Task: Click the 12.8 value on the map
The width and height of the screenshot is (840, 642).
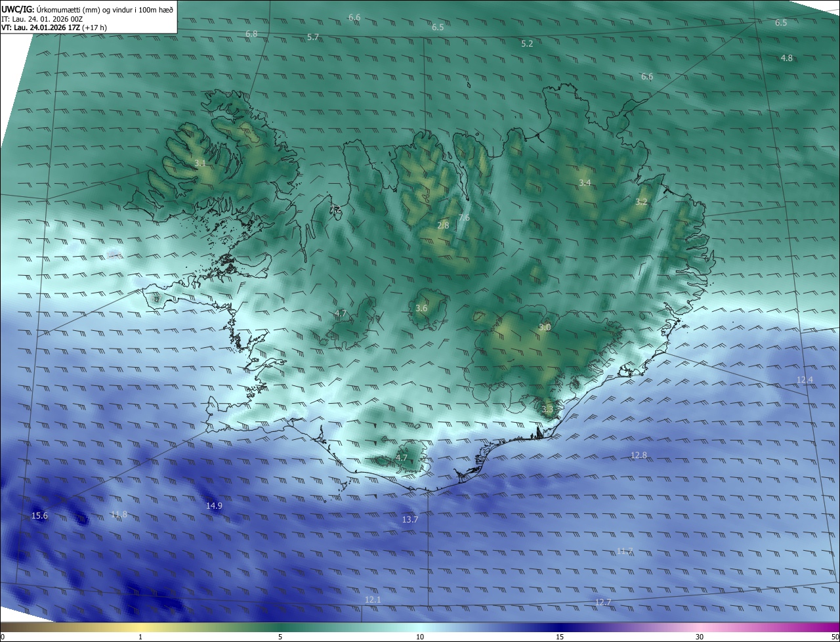Action: click(x=639, y=456)
